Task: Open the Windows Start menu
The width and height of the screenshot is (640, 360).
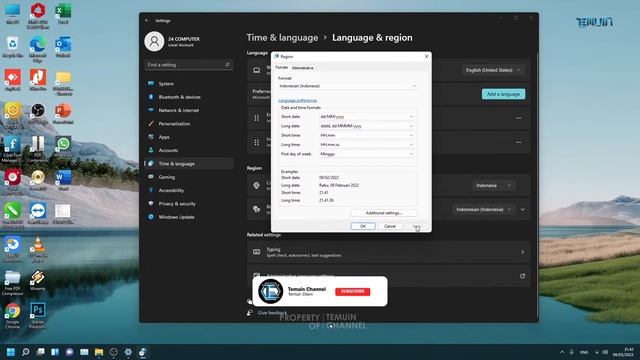Action: pos(11,352)
